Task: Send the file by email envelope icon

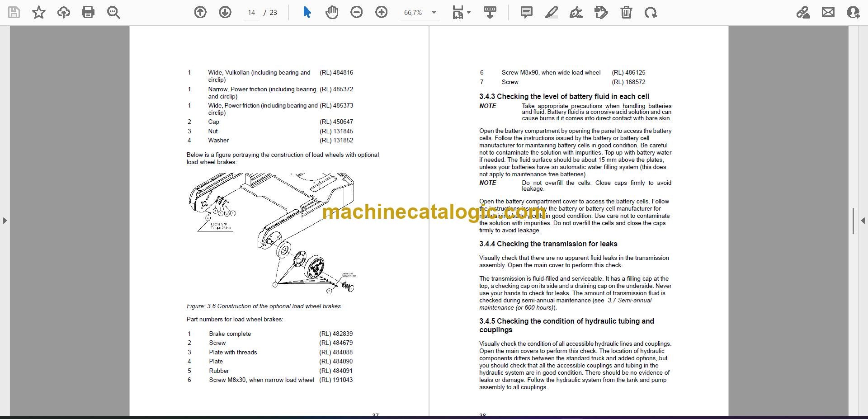Action: click(x=828, y=12)
